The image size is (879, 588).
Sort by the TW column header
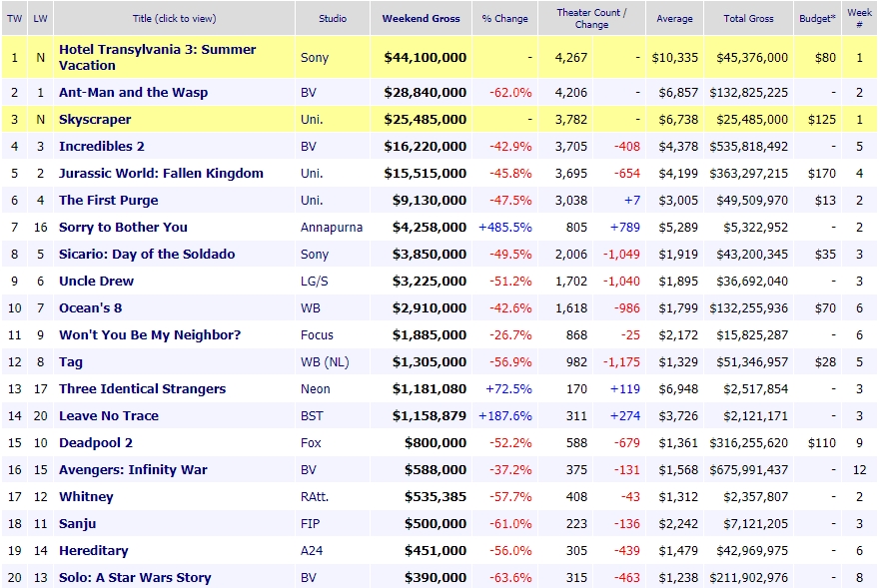point(15,19)
